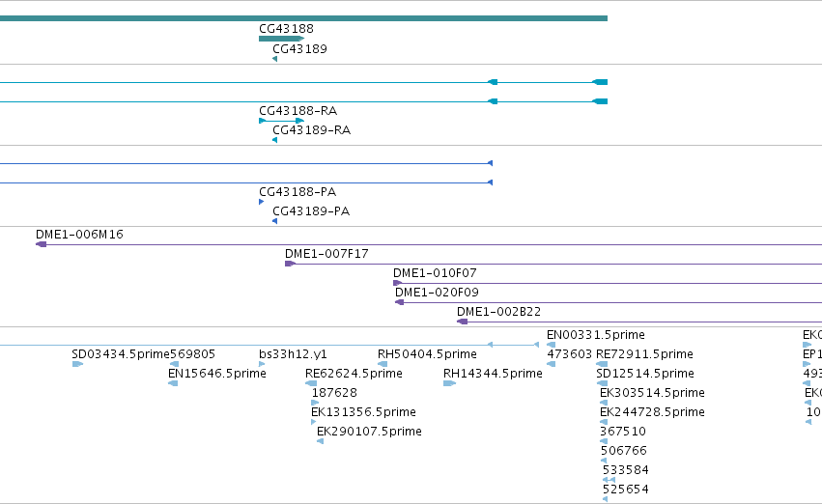The width and height of the screenshot is (822, 504).
Task: Click the long teal gene span bar
Action: 303,18
